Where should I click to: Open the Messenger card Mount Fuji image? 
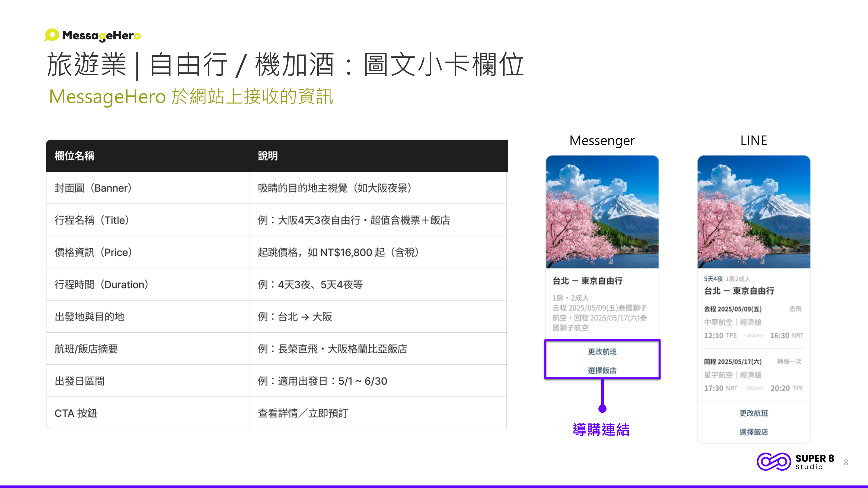[602, 212]
